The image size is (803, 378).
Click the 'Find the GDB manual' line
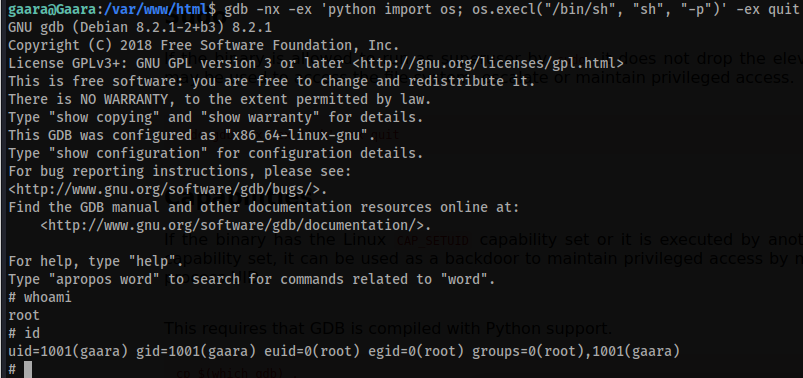tap(264, 207)
